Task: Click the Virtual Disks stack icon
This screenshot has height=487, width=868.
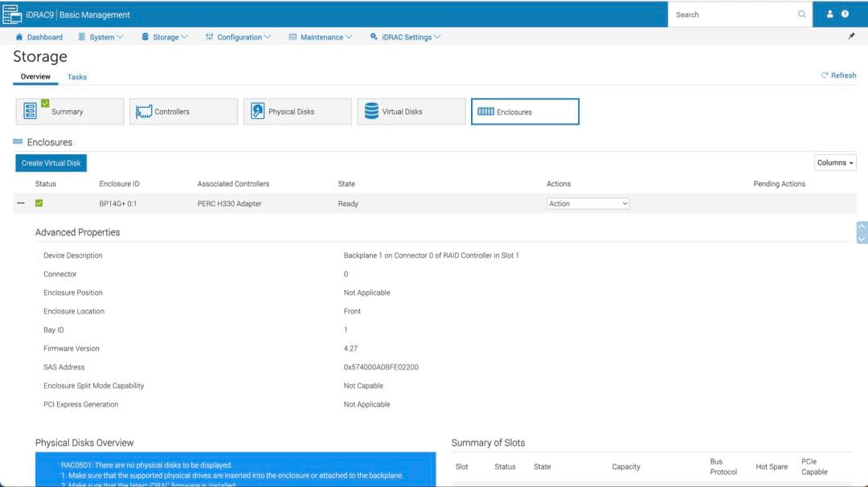Action: 371,111
